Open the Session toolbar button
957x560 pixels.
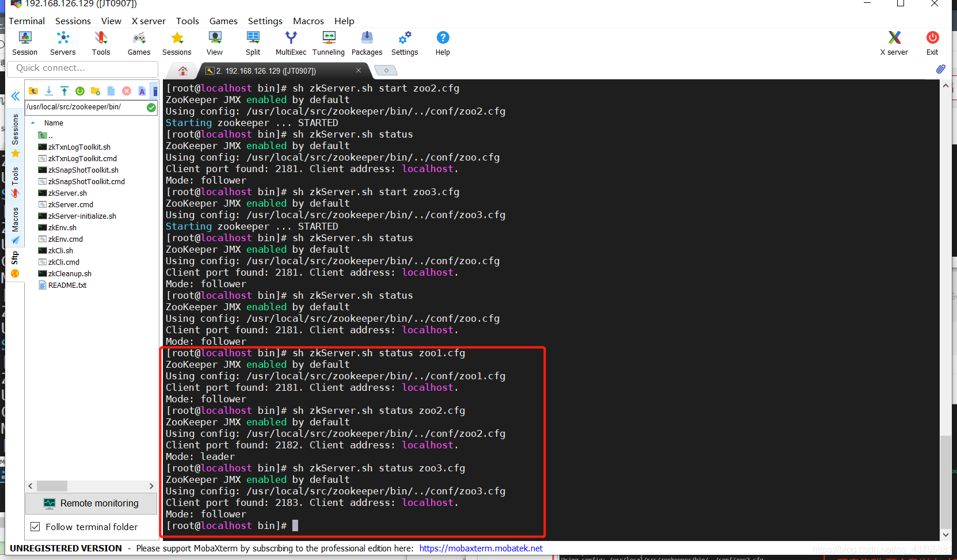tap(25, 43)
